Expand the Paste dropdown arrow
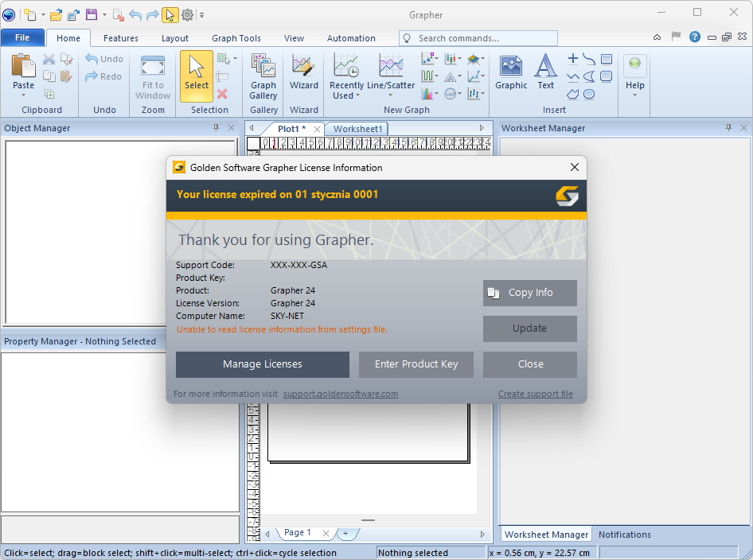Image resolution: width=753 pixels, height=560 pixels. pyautogui.click(x=23, y=95)
